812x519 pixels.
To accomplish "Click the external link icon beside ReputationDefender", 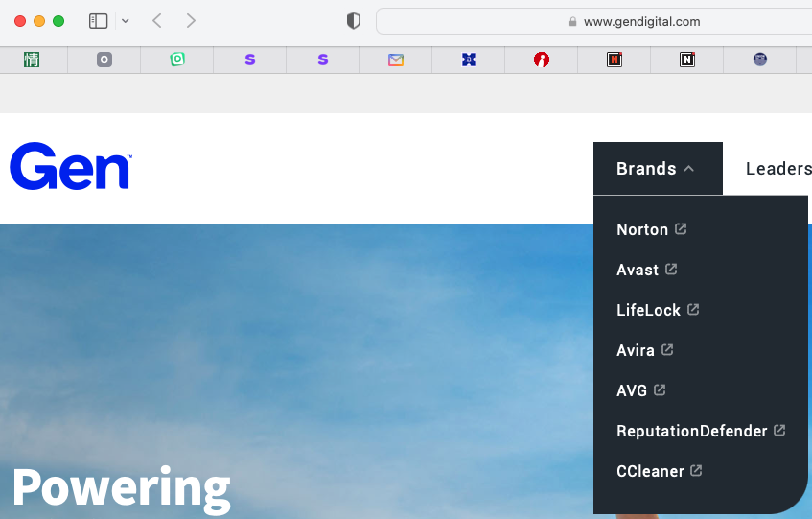I will [x=779, y=431].
